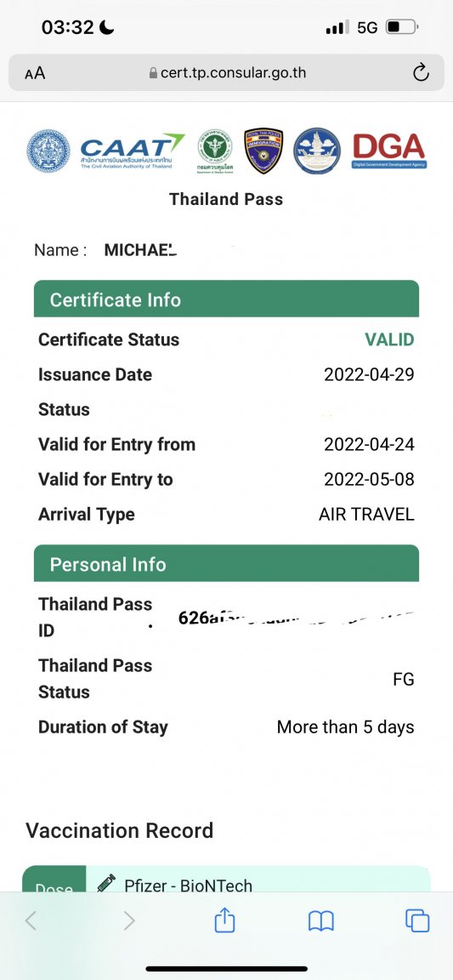Tap the cert.tp.consular.go.th address bar
The height and width of the screenshot is (980, 453).
tap(226, 72)
